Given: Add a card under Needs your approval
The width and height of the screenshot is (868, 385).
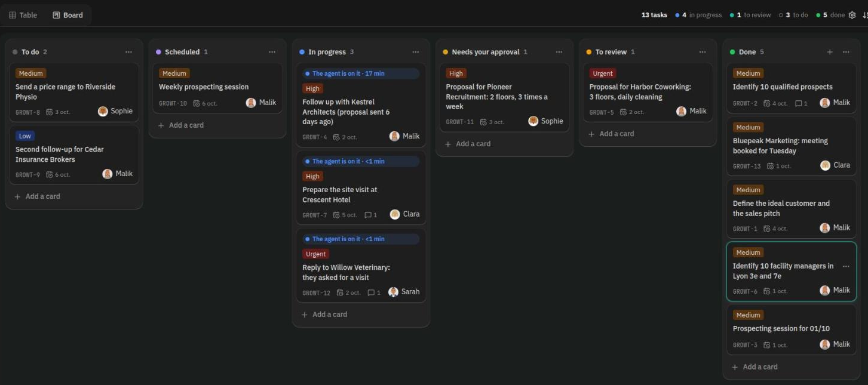Looking at the screenshot, I should (x=467, y=144).
